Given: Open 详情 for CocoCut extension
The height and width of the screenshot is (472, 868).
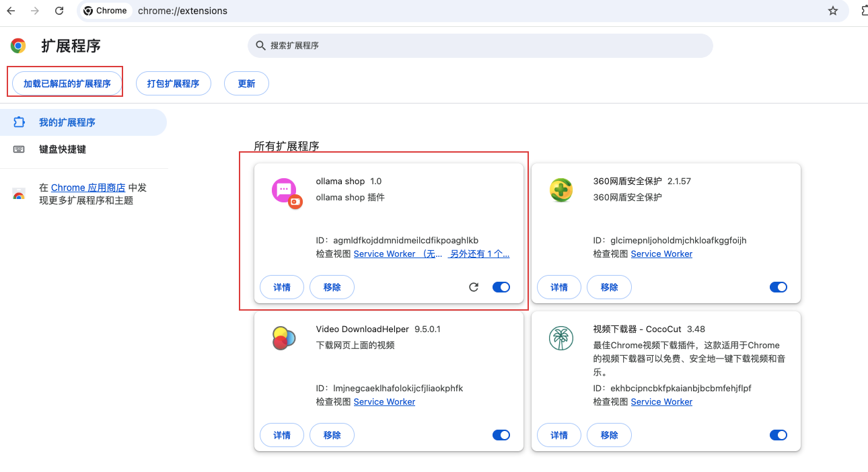Looking at the screenshot, I should [x=559, y=435].
